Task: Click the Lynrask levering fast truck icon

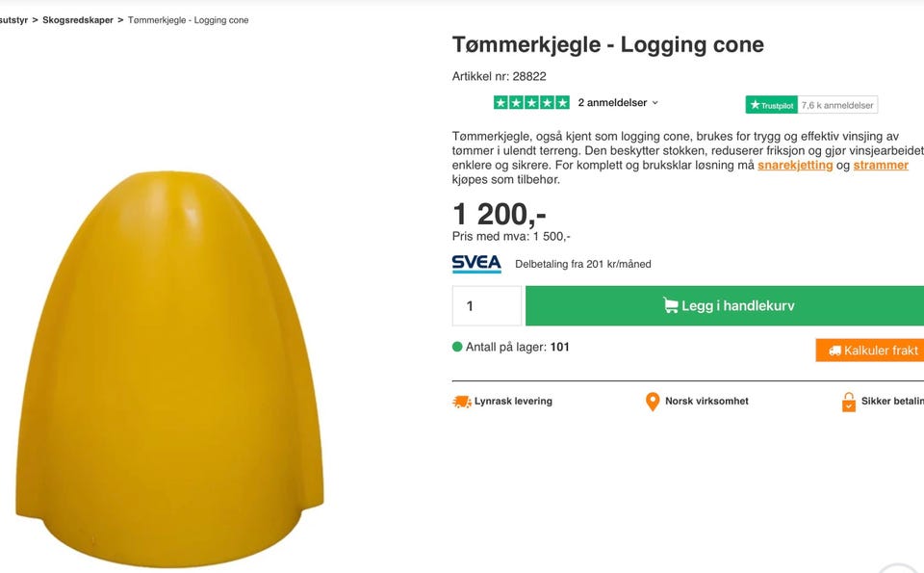Action: 461,402
